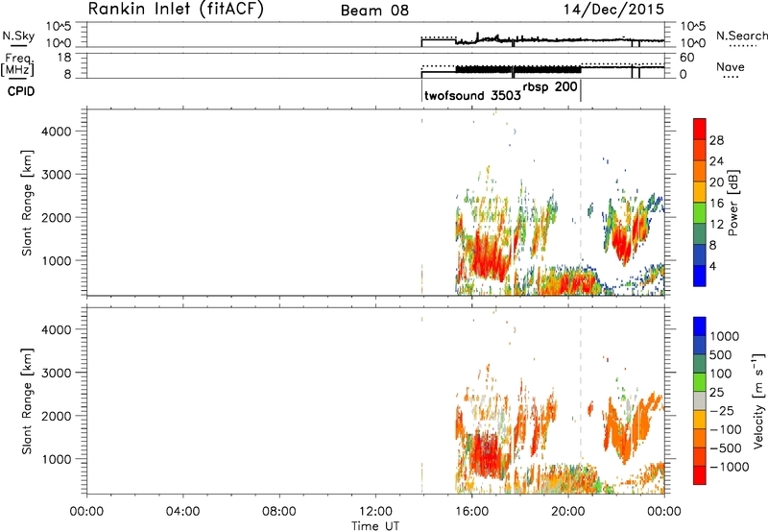
Task: Click the '-1000' velocity colorbar tick value
Action: click(729, 467)
